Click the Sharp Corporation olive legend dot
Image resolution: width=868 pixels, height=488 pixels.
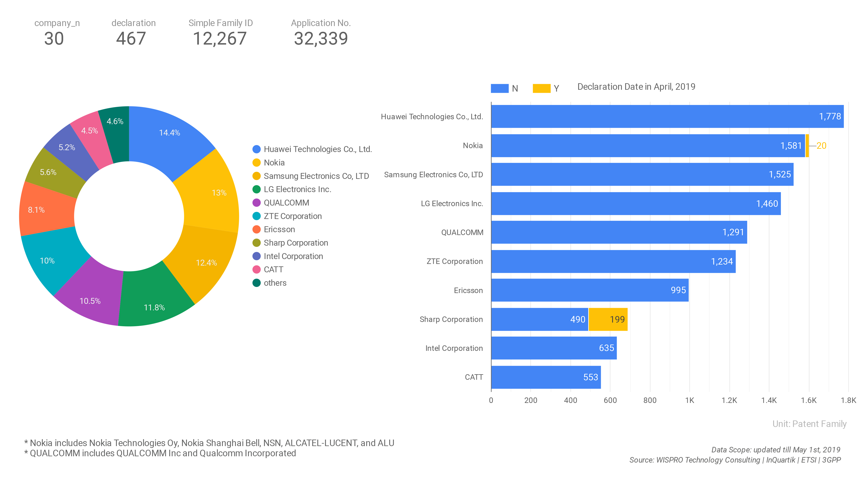point(256,243)
